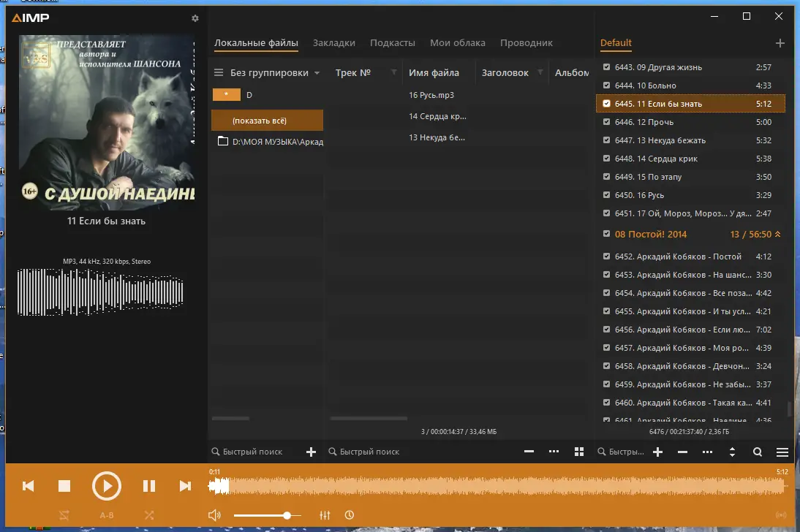Uncheck track 6445 Если бы знать
Screen dimensions: 800x532
(x=607, y=104)
